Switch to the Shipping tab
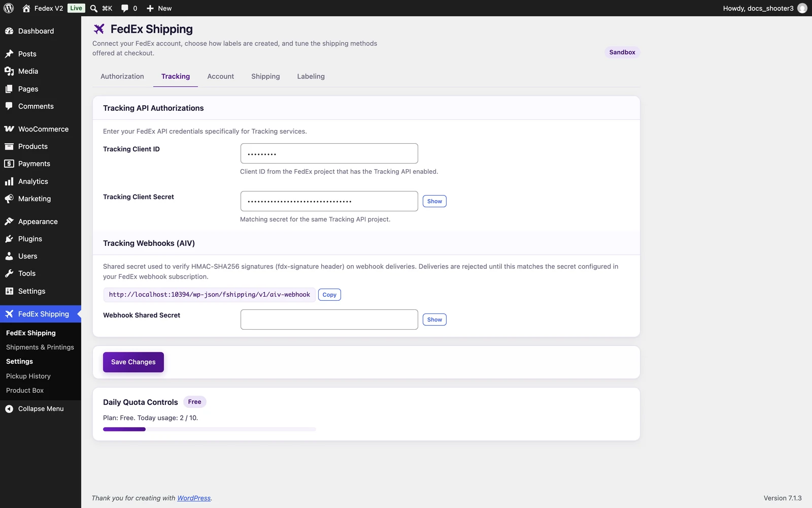The image size is (812, 508). pos(265,76)
